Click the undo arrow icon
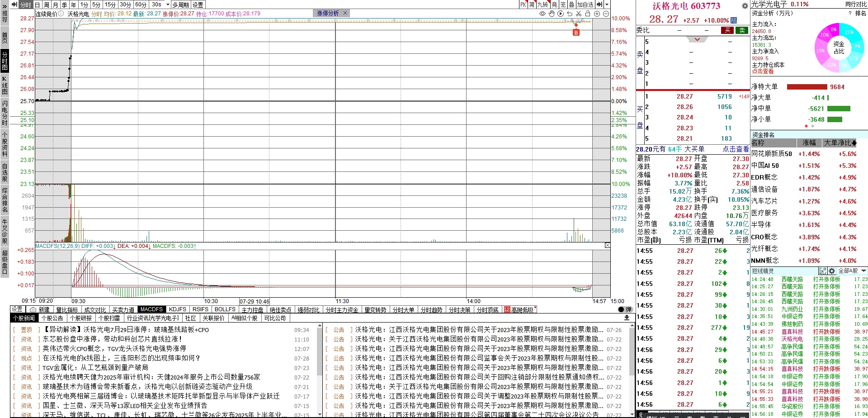 point(570,14)
